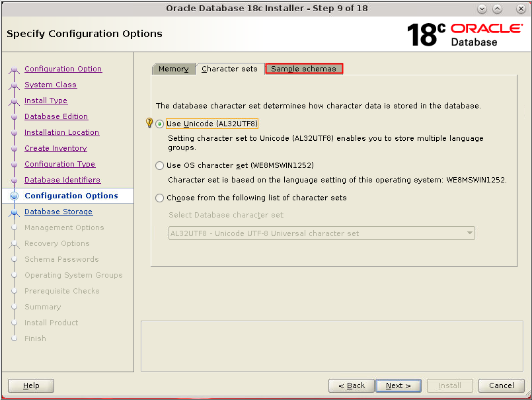
Task: Click the Install Type step marker icon
Action: (15, 102)
